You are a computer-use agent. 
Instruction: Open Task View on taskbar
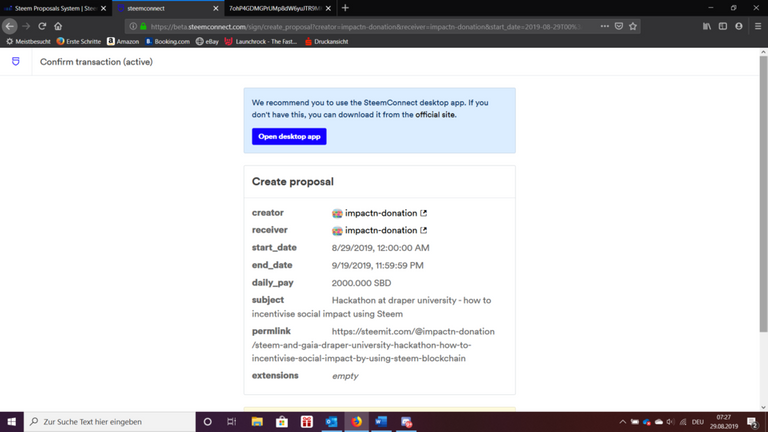(x=232, y=422)
